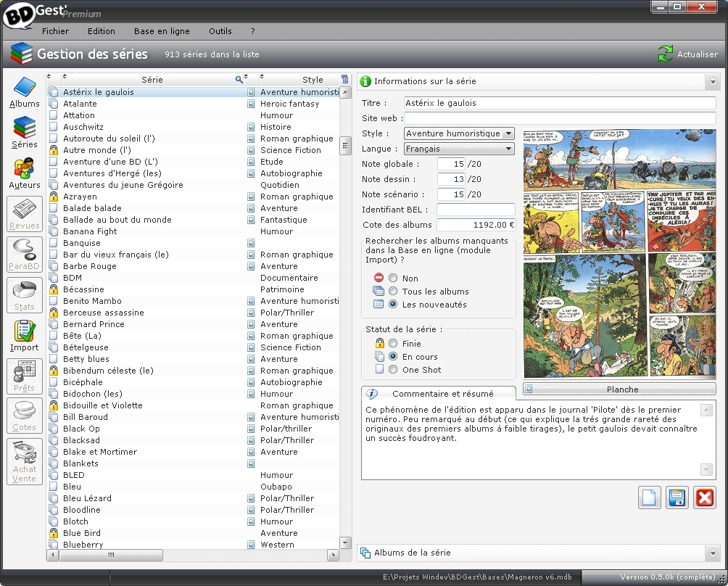Click the Commentaire et résumé info icon
Image resolution: width=728 pixels, height=586 pixels.
(372, 394)
